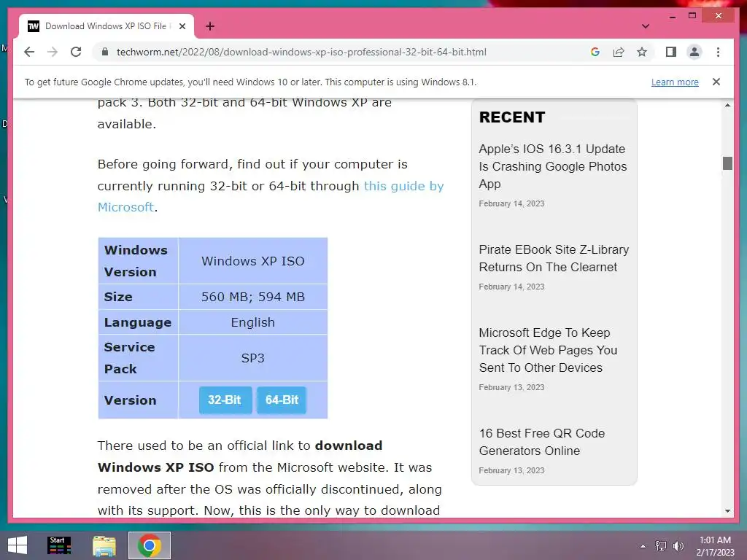The height and width of the screenshot is (560, 747).
Task: Open Apple's iOS 16.3.1 Update article
Action: 553,167
